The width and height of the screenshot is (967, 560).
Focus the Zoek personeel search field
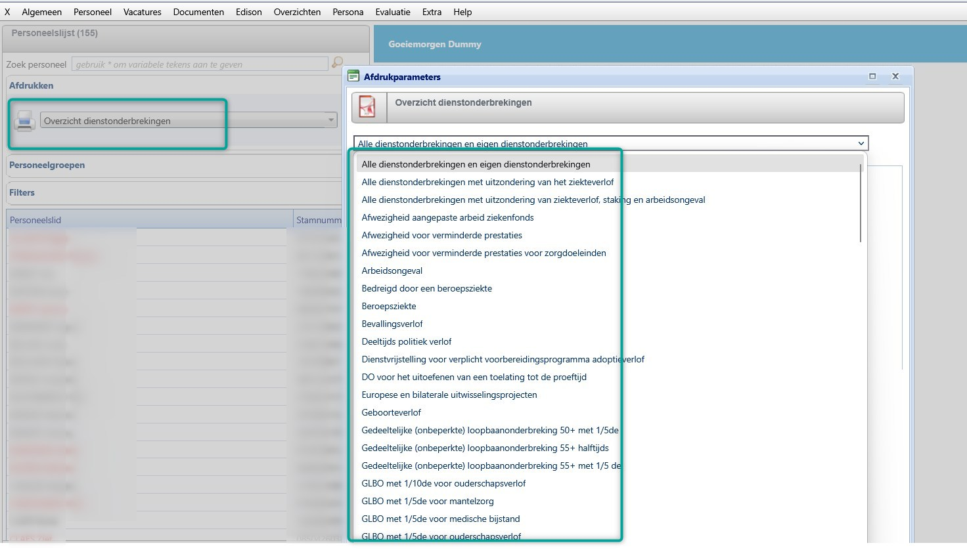200,64
